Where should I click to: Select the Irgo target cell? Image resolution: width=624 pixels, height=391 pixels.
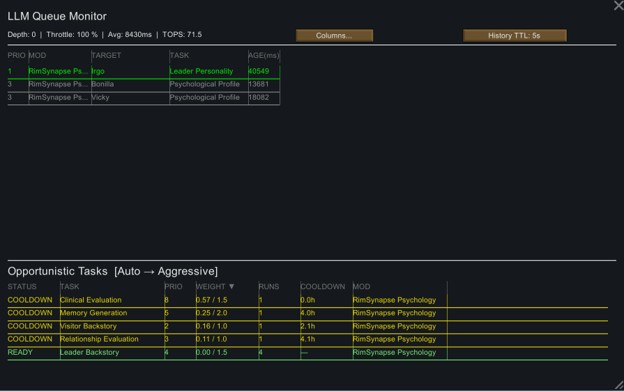point(98,71)
